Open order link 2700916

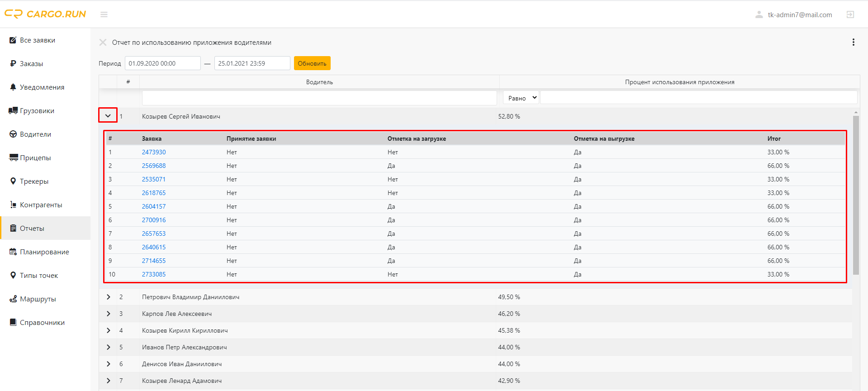[154, 220]
